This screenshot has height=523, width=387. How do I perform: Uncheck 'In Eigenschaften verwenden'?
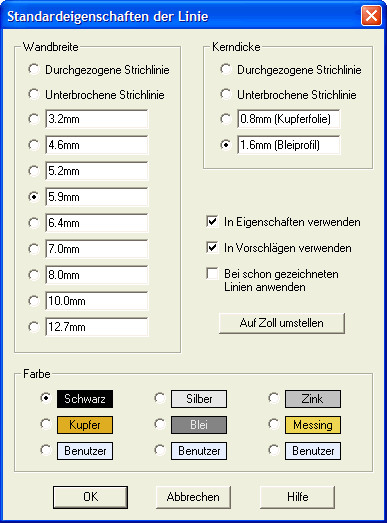212,222
